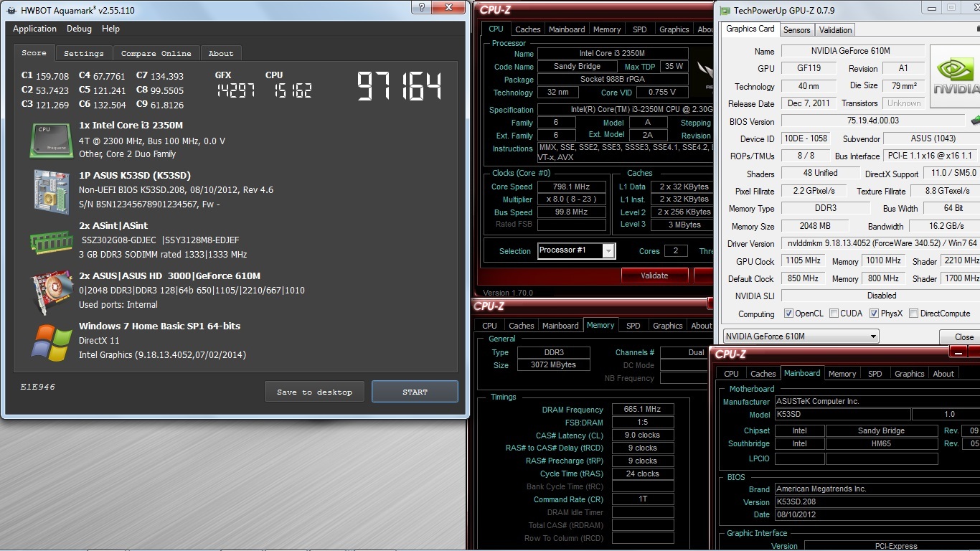The width and height of the screenshot is (980, 551).
Task: Open the Validation tab in GPU-Z
Action: point(835,29)
